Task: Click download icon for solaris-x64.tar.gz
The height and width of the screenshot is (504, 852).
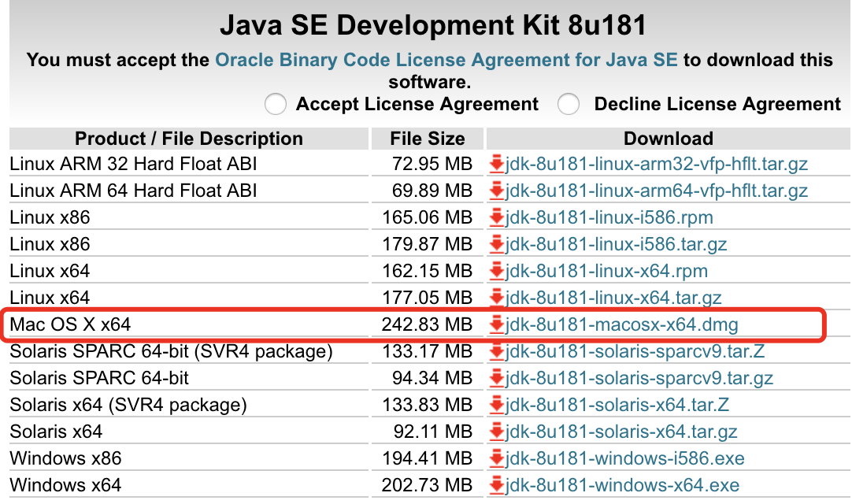Action: click(x=497, y=432)
